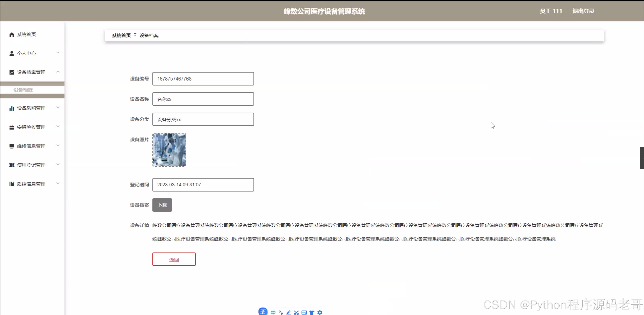Expand the 质控信息管理 chevron

tap(58, 183)
